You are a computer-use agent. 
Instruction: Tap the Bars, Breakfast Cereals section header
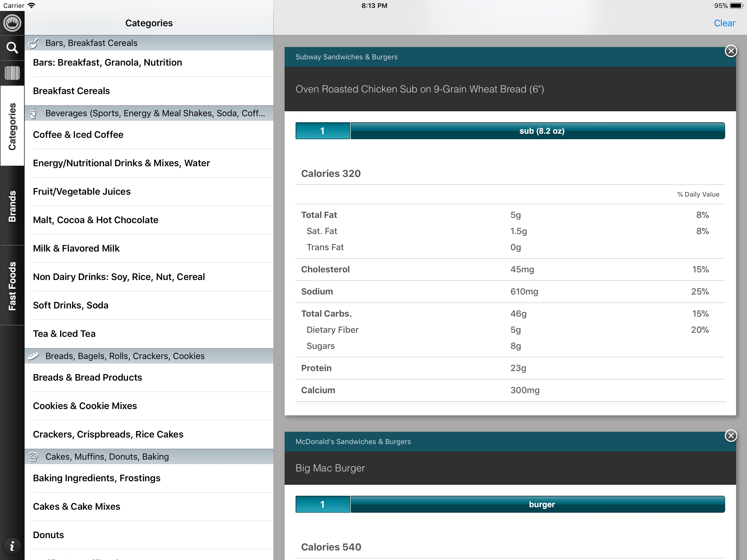click(x=149, y=43)
